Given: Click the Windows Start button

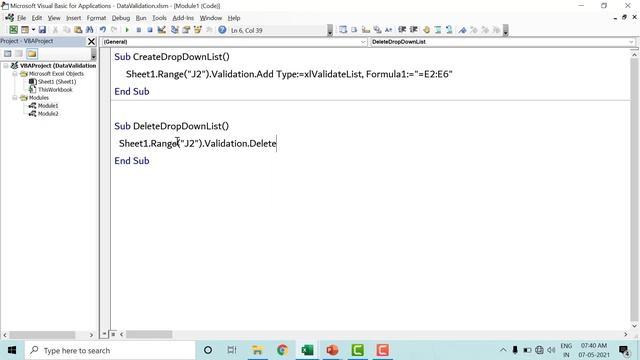Looking at the screenshot, I should coord(12,350).
